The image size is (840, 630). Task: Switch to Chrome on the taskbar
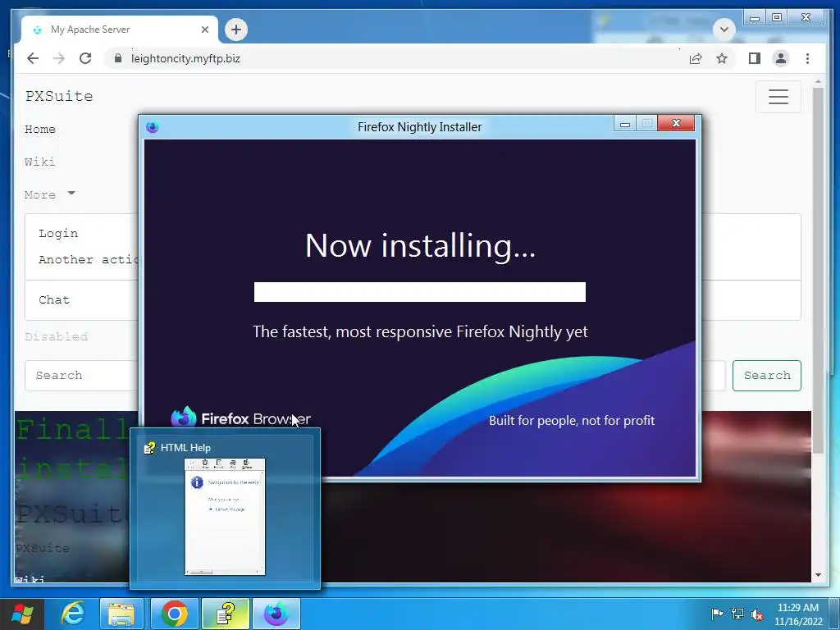coord(175,614)
